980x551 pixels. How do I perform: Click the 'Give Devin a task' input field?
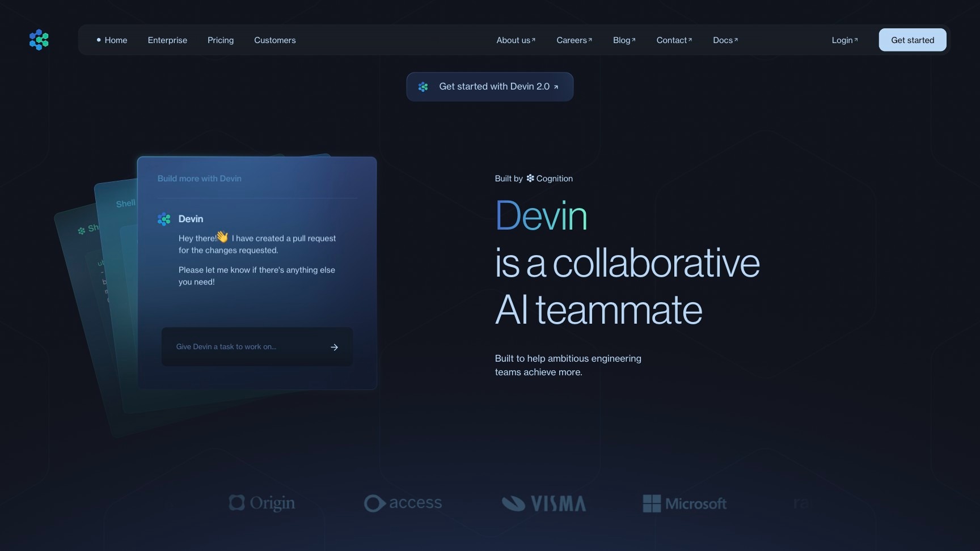click(x=244, y=346)
